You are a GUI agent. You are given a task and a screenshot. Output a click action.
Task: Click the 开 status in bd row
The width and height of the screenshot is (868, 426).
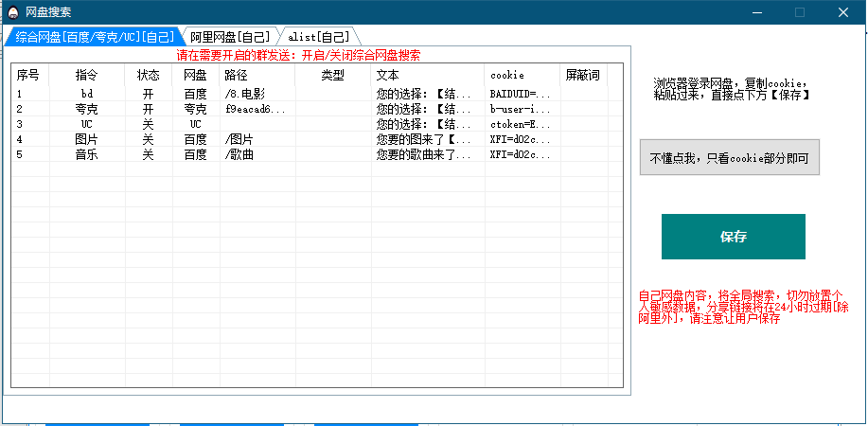coord(149,94)
